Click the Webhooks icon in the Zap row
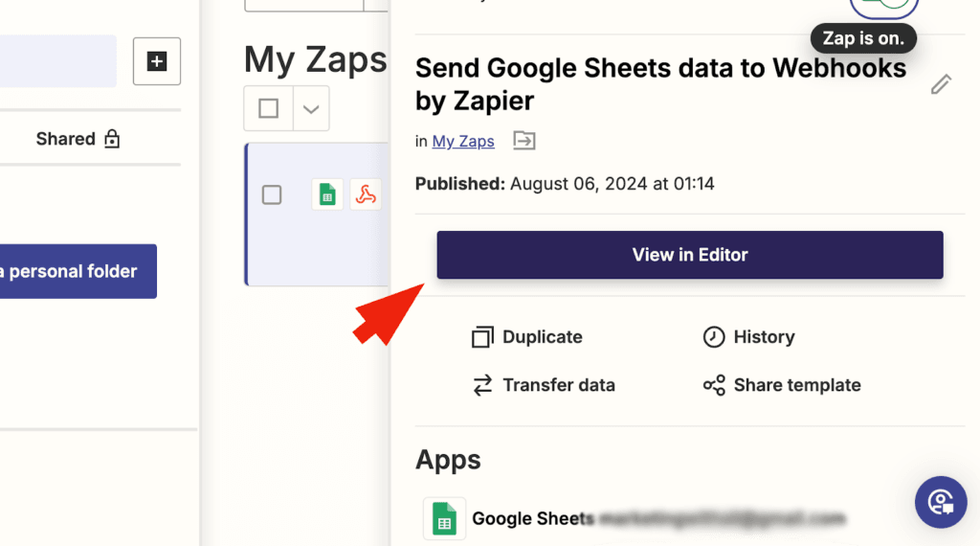 366,194
